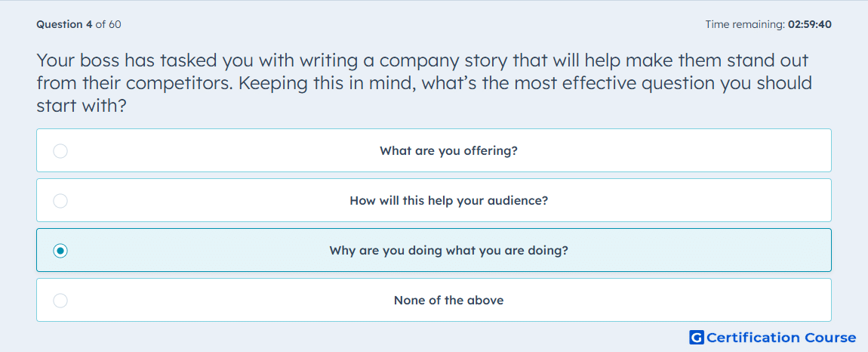Toggle the selected "Why are you doing" radio

click(x=60, y=251)
